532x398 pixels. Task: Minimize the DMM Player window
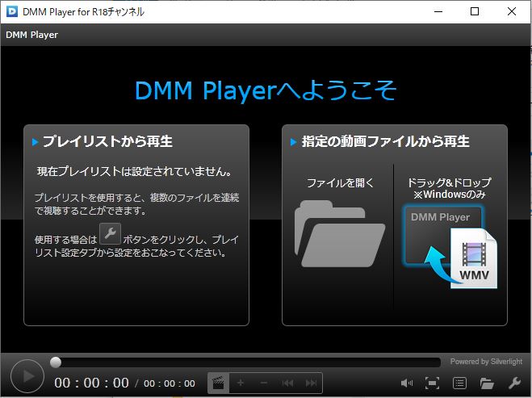click(x=438, y=11)
